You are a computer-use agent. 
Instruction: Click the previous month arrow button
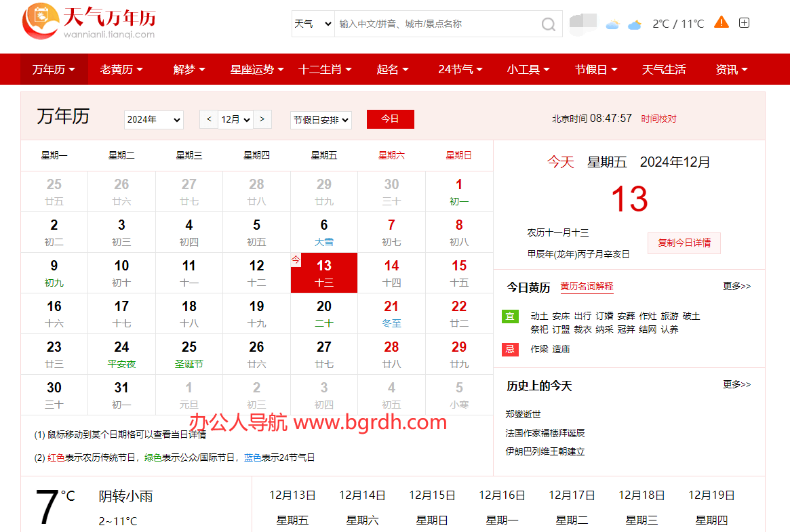[x=208, y=119]
